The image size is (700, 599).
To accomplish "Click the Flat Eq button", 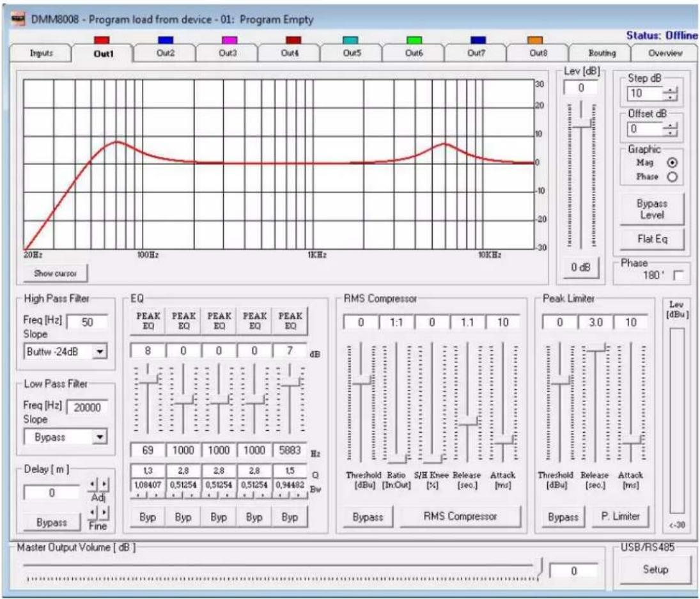I will point(652,239).
